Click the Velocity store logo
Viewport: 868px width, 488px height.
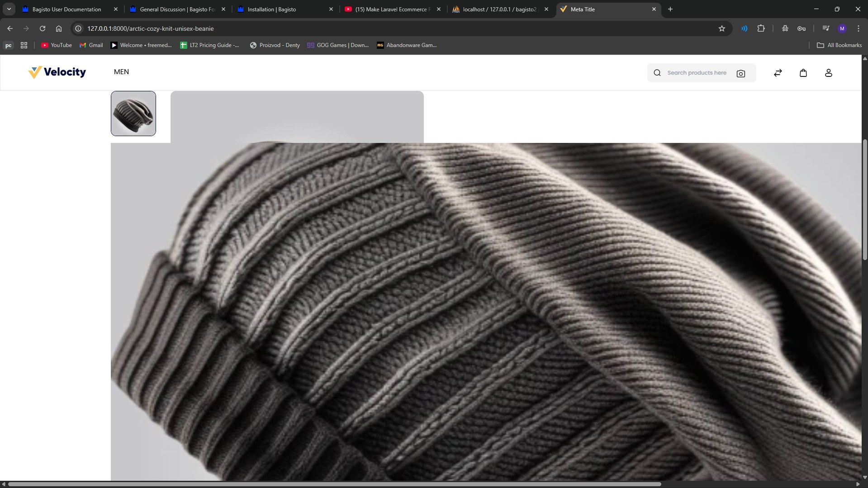57,72
